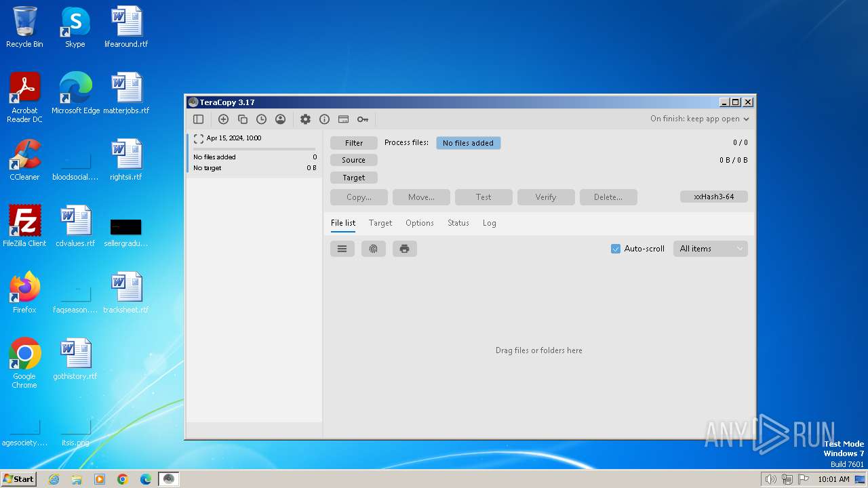The image size is (868, 488).
Task: Click the job frame icon beside Apr 15, 2024
Action: (x=198, y=138)
